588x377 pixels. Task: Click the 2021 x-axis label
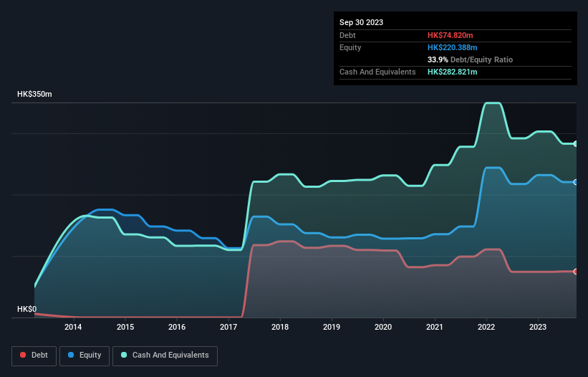click(435, 327)
